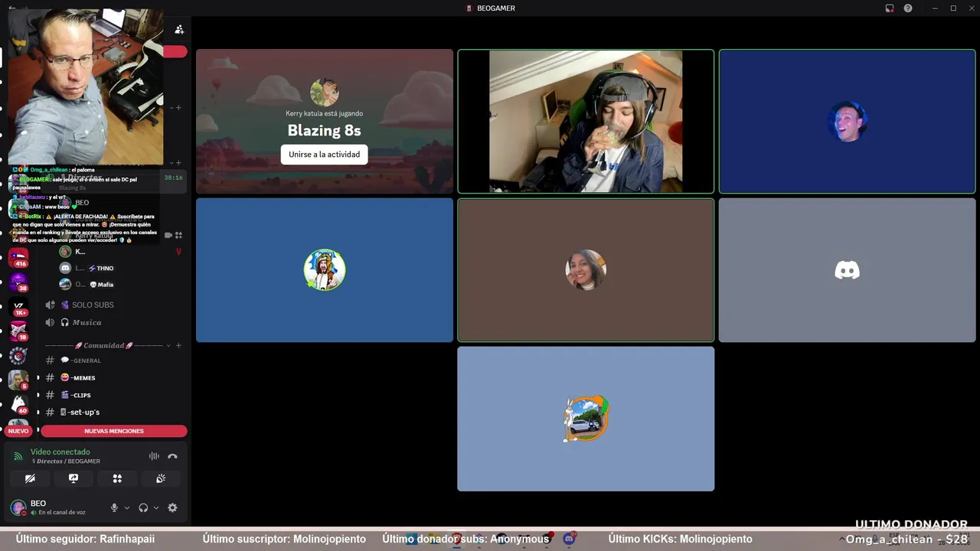Open server icon with 1K+ badge
The width and height of the screenshot is (980, 551).
(x=18, y=306)
